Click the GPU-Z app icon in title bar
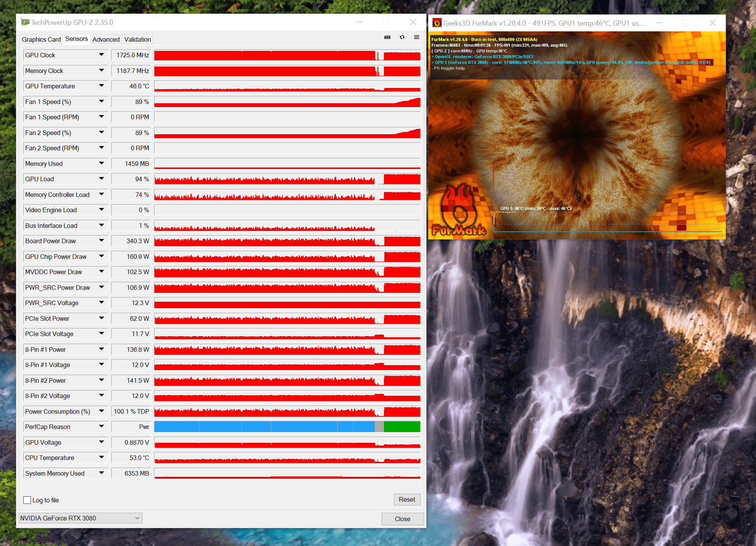This screenshot has width=756, height=546. (x=25, y=22)
